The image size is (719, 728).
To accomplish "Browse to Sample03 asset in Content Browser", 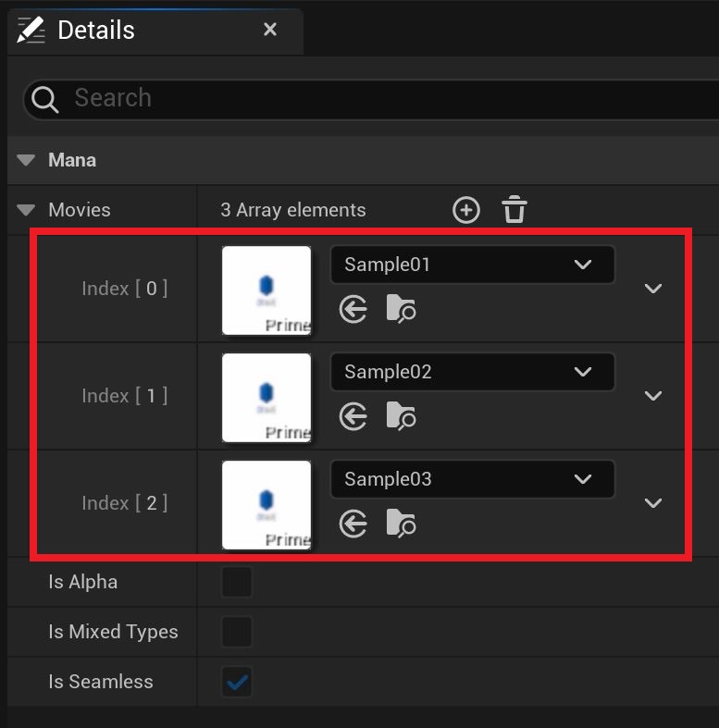I will 401,524.
